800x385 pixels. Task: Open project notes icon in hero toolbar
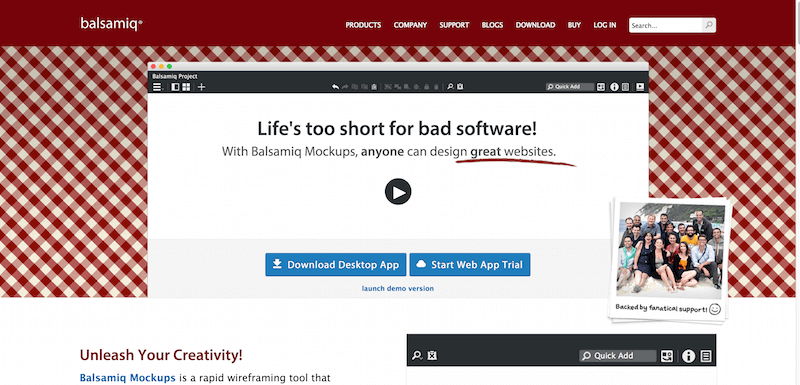coord(626,87)
